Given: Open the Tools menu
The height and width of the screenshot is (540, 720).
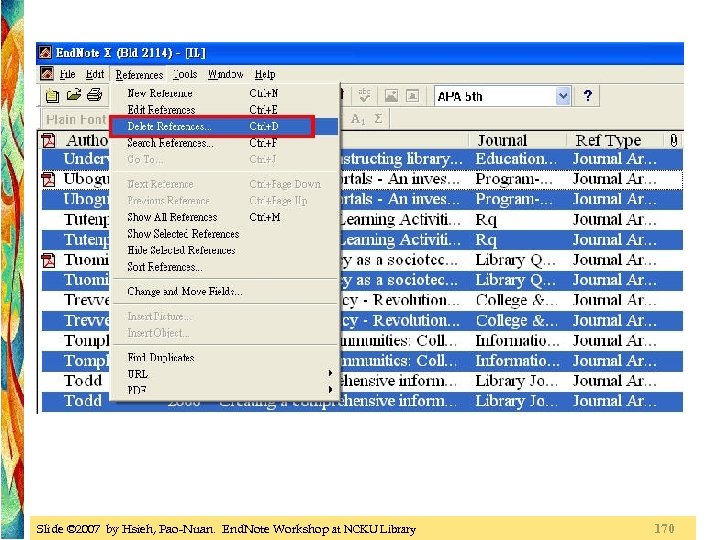Looking at the screenshot, I should tap(185, 74).
